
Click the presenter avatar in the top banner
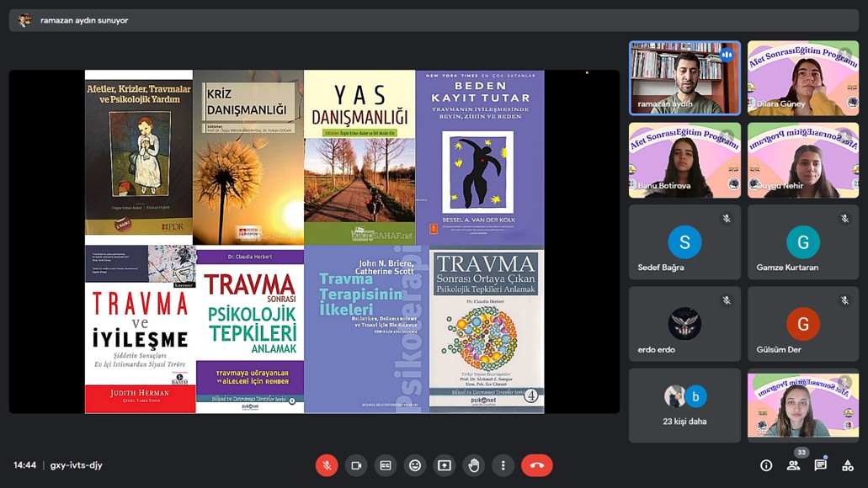pos(24,20)
